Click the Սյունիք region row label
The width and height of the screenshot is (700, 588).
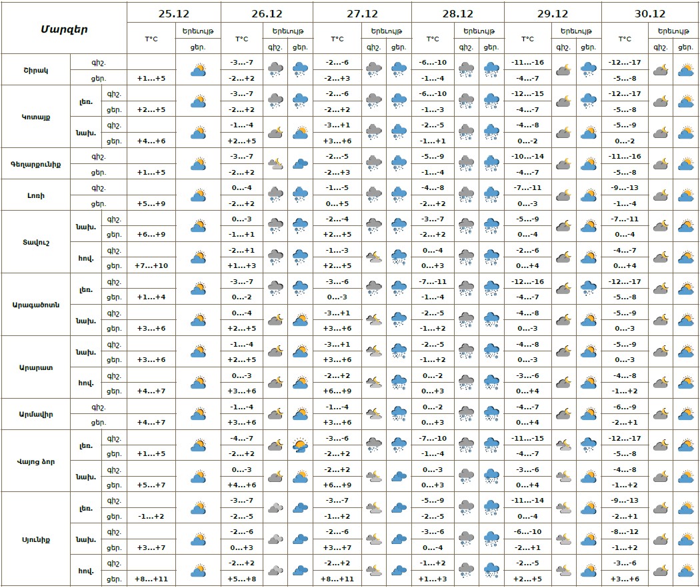[x=36, y=539]
